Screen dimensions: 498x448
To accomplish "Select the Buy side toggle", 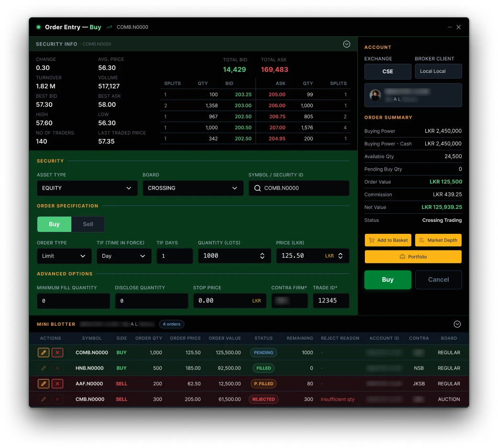I will click(54, 224).
